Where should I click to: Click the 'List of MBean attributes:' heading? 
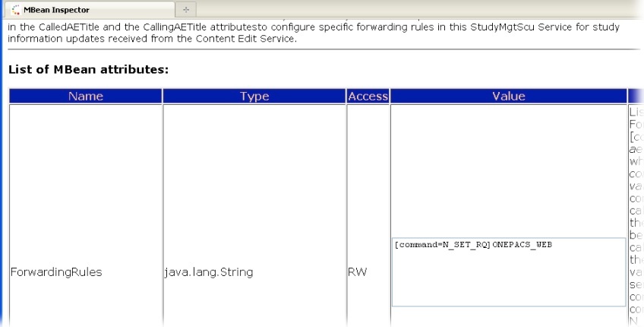tap(88, 69)
